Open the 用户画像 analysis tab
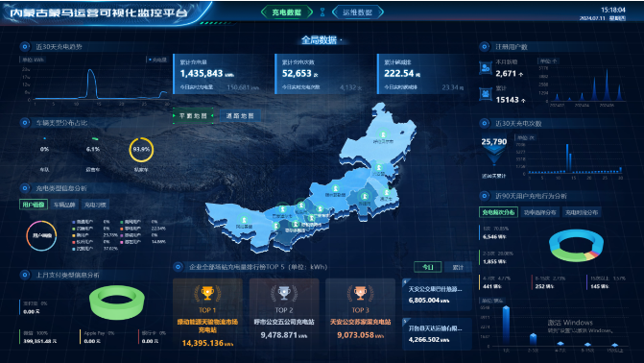The height and width of the screenshot is (363, 644). [34, 205]
